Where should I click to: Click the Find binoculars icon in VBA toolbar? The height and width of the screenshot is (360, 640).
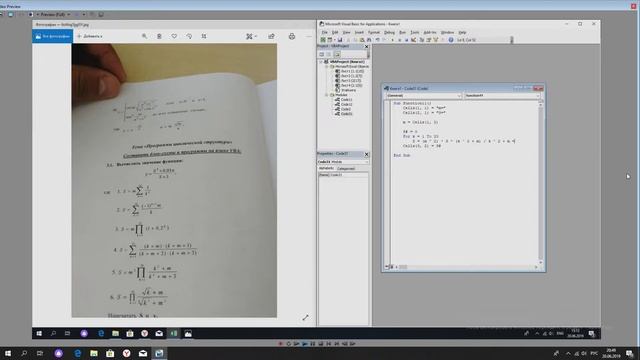coord(369,40)
